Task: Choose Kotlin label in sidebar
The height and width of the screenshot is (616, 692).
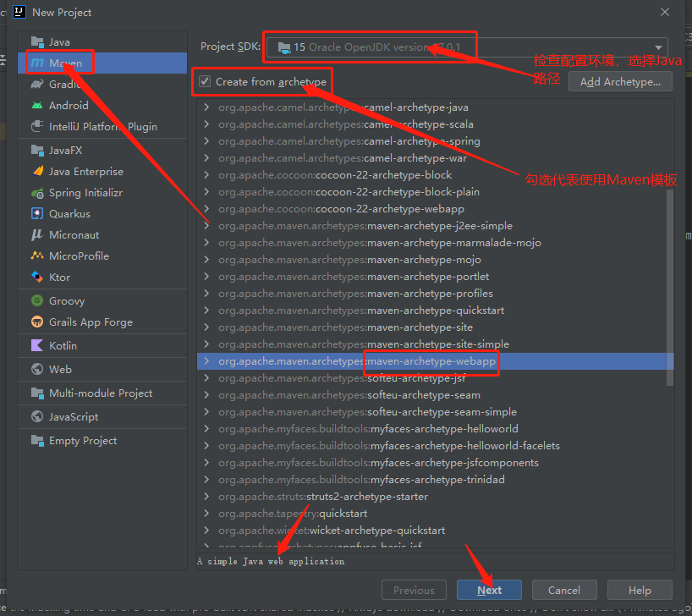Action: 63,345
